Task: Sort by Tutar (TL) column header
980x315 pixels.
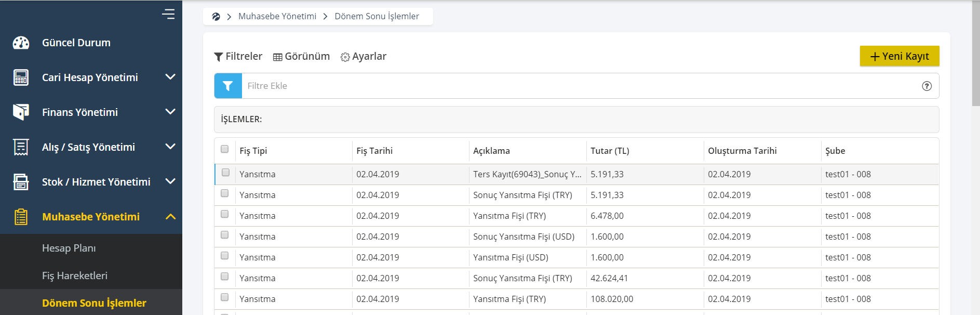Action: pyautogui.click(x=610, y=151)
